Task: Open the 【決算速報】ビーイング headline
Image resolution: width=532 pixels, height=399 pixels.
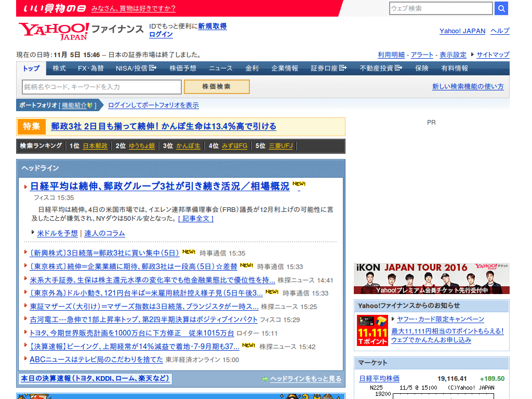Action: coord(135,347)
